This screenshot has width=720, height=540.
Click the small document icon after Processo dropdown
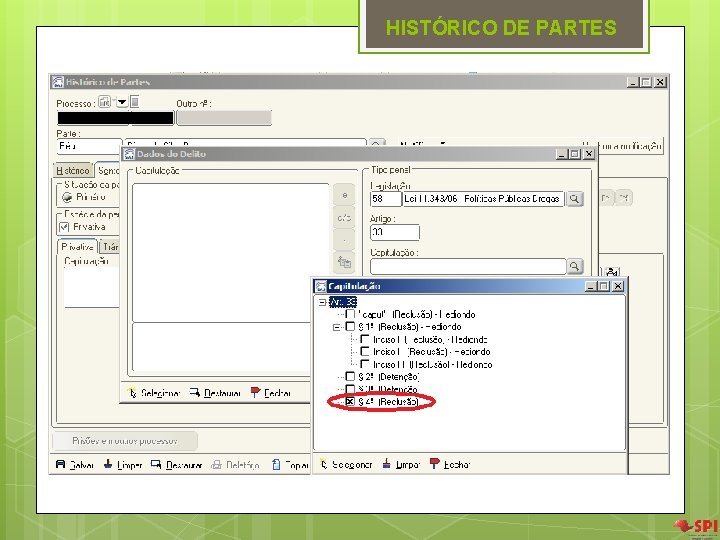pyautogui.click(x=135, y=101)
